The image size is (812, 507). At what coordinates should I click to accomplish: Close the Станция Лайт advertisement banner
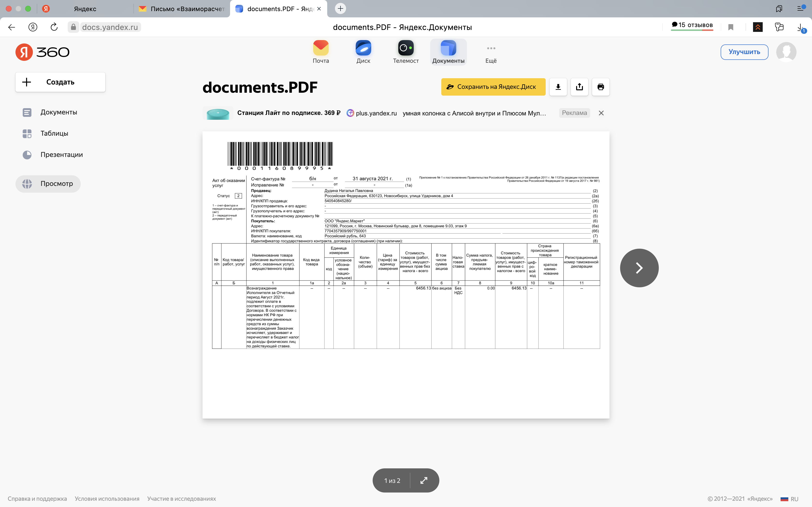tap(601, 113)
